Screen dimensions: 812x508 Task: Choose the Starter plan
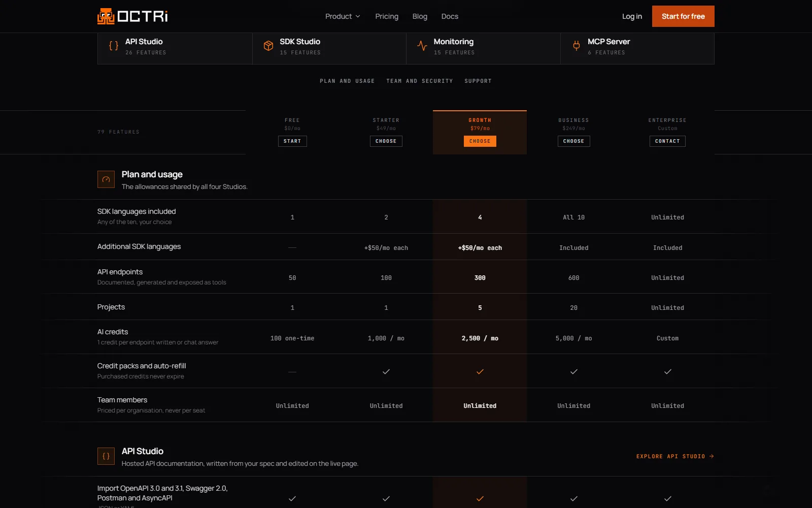(x=386, y=141)
